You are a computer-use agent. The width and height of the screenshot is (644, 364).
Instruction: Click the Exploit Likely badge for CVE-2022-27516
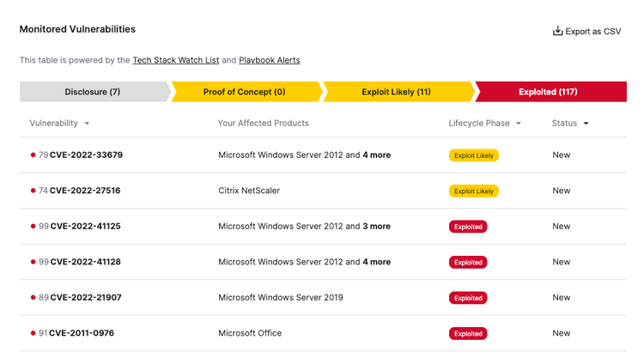[473, 191]
